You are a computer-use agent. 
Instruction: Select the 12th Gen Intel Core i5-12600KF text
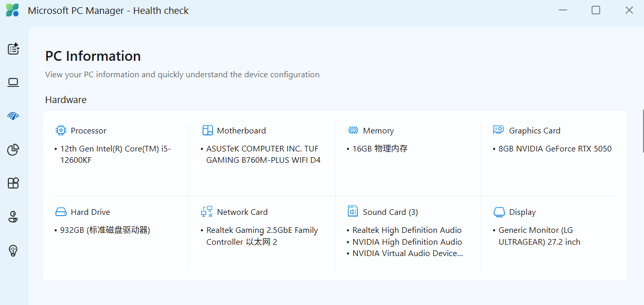[x=116, y=155]
